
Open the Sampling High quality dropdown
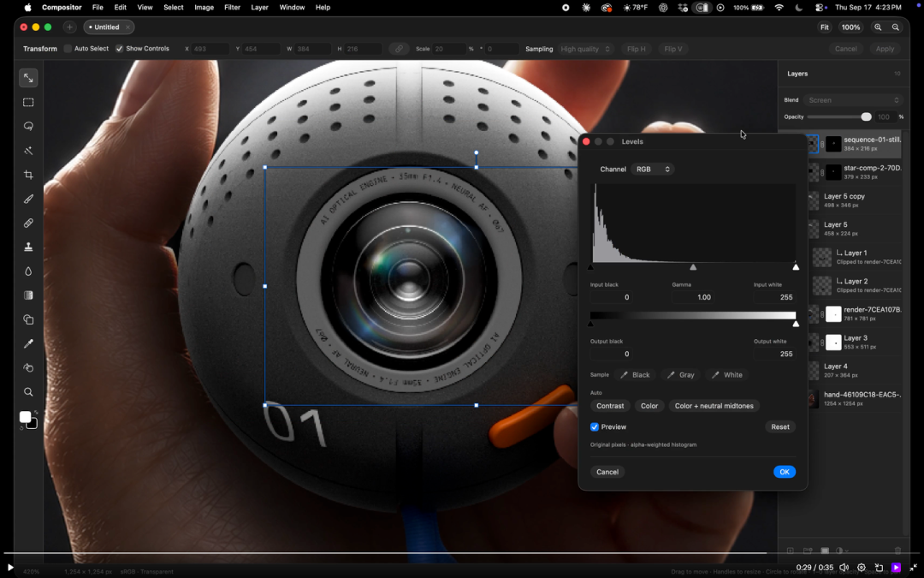pos(586,49)
